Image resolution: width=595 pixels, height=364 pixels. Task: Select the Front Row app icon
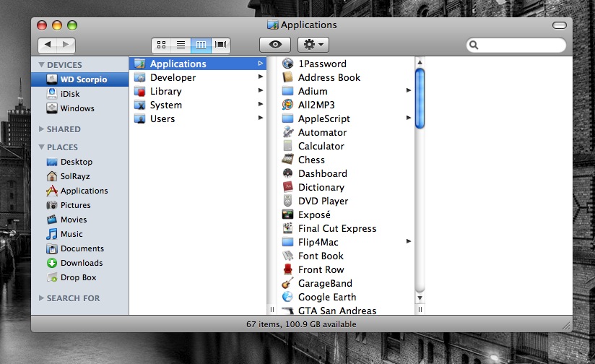point(287,269)
